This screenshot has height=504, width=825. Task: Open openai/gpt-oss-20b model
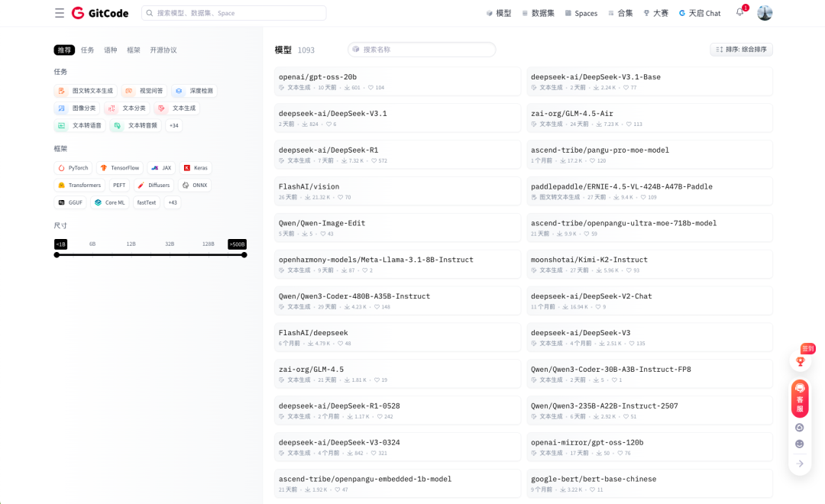pyautogui.click(x=397, y=82)
